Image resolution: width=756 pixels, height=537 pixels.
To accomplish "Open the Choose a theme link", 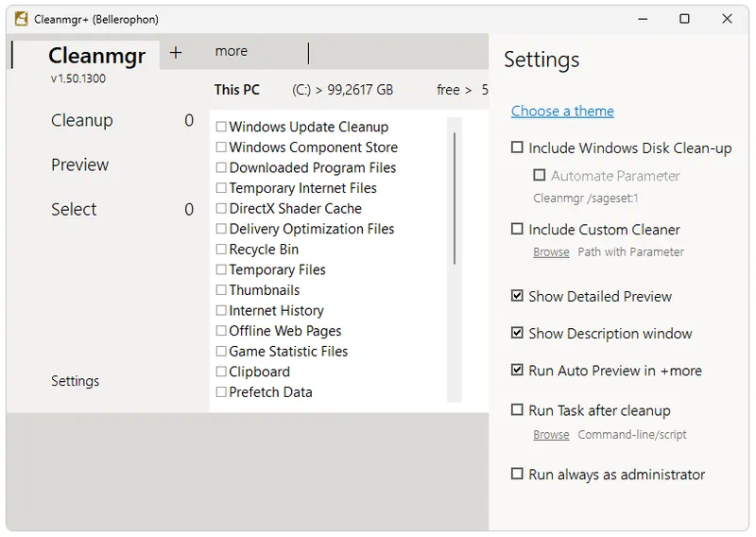I will (562, 111).
